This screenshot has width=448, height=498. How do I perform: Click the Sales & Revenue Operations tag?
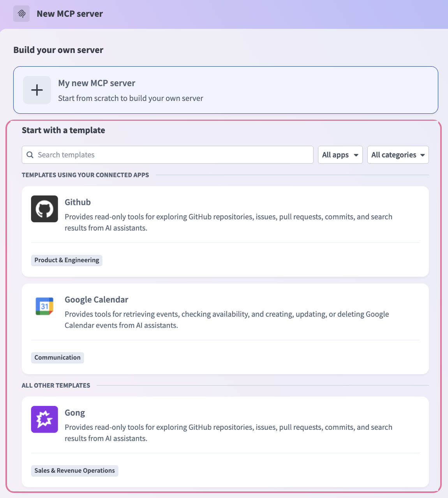[74, 470]
